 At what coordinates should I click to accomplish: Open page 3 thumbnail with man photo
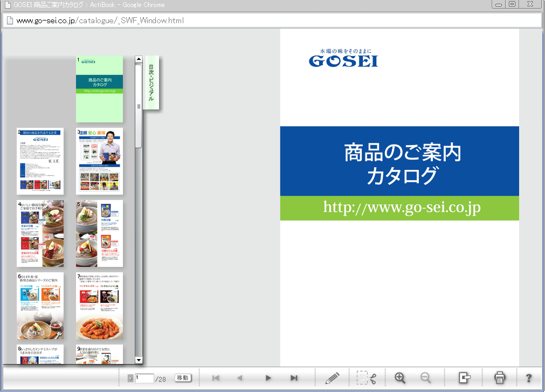99,161
